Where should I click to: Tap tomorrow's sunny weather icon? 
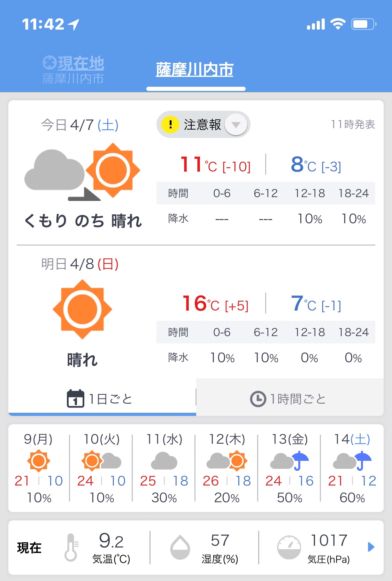point(82,309)
